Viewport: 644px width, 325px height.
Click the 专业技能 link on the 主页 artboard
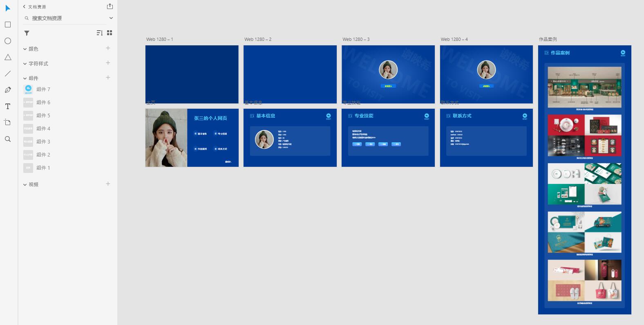click(221, 134)
